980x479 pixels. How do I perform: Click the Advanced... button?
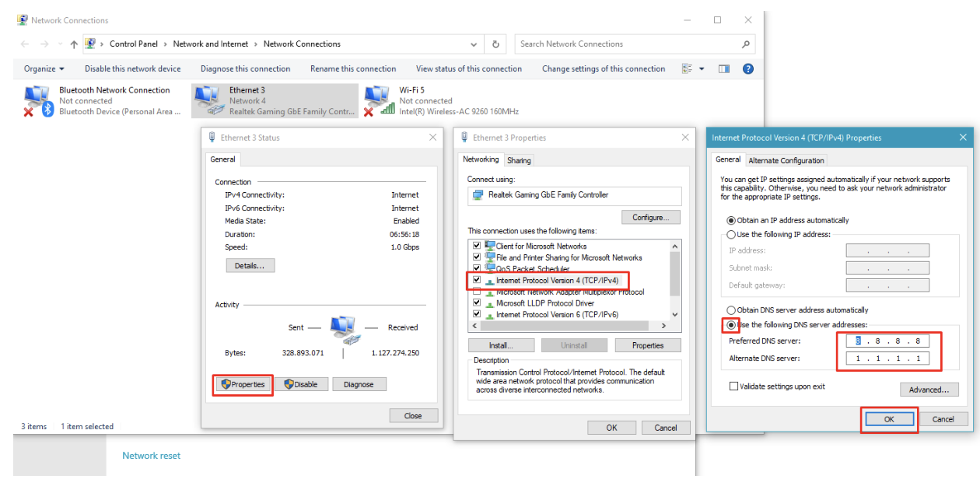(x=929, y=390)
